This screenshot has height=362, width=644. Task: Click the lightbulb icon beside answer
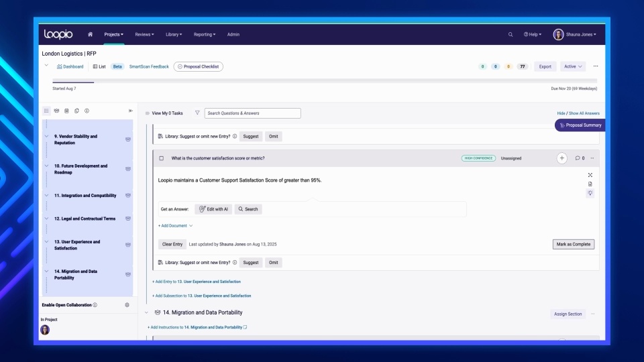(x=590, y=193)
